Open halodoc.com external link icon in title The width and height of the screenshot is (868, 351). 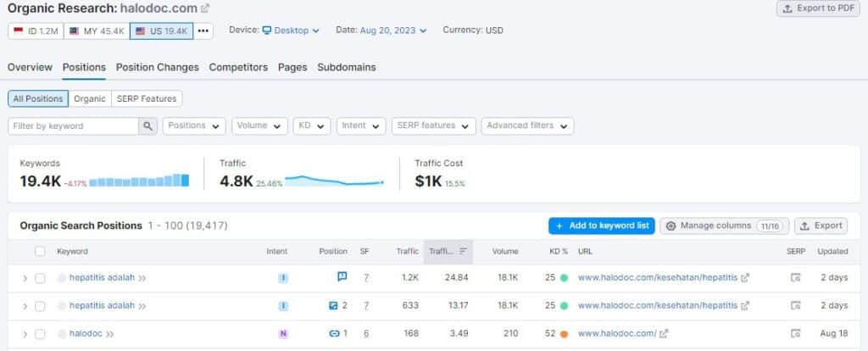click(x=205, y=8)
